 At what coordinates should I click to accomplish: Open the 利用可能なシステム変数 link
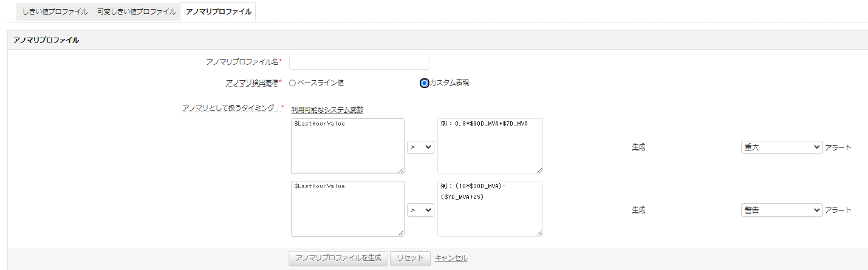point(327,110)
